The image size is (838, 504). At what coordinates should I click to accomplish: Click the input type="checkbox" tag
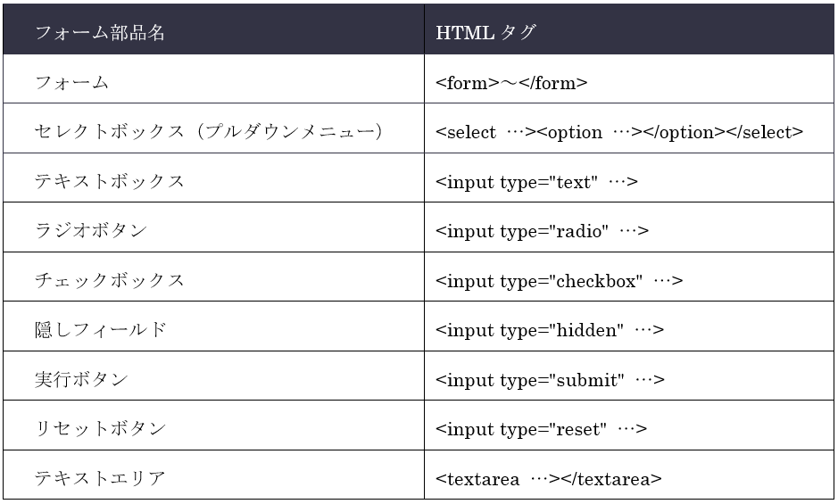tap(559, 281)
